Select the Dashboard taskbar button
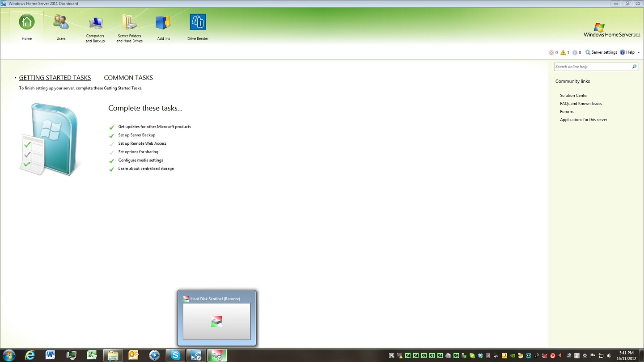Viewport: 644px width, 362px height. [x=196, y=355]
